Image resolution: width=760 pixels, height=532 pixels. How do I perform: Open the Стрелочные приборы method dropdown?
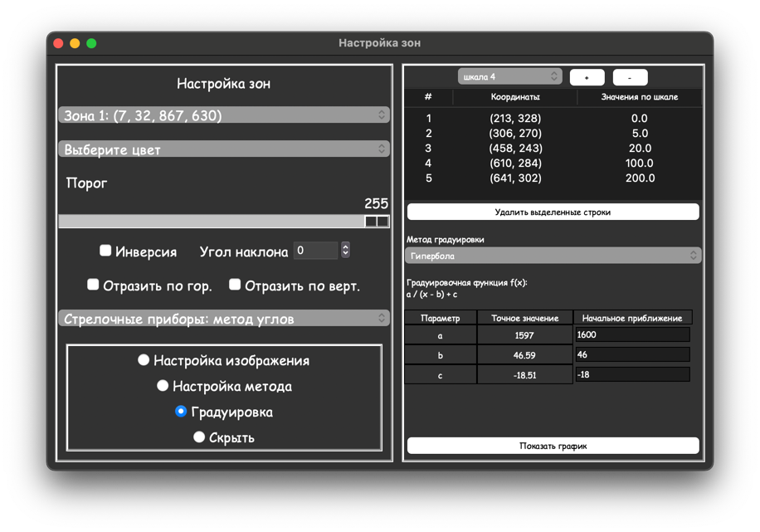223,319
